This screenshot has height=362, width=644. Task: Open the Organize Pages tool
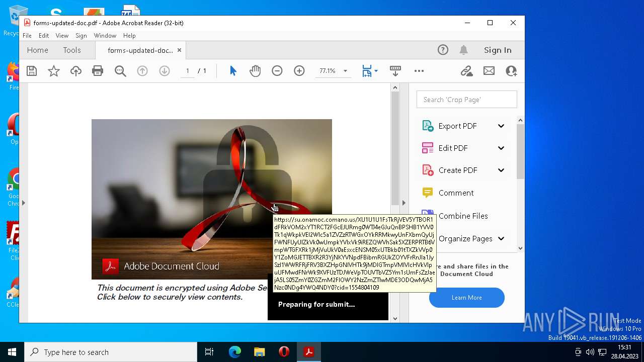[x=465, y=239]
